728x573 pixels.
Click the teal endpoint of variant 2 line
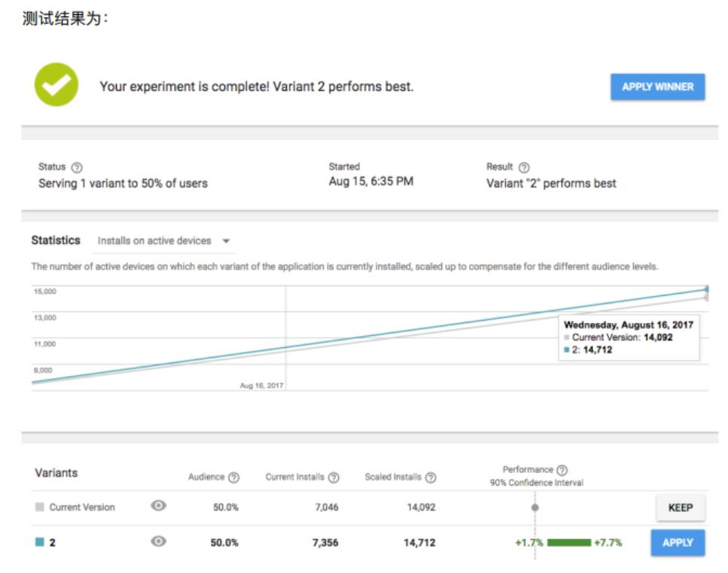coord(707,289)
